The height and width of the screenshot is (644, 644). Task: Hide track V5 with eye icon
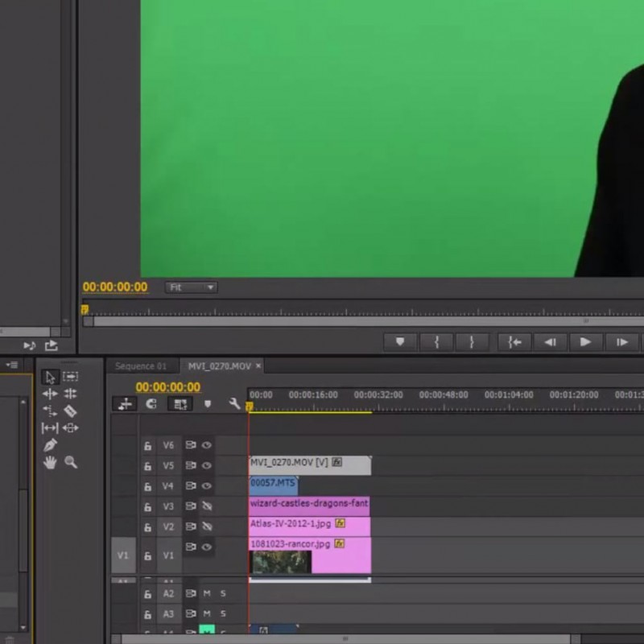pos(207,466)
